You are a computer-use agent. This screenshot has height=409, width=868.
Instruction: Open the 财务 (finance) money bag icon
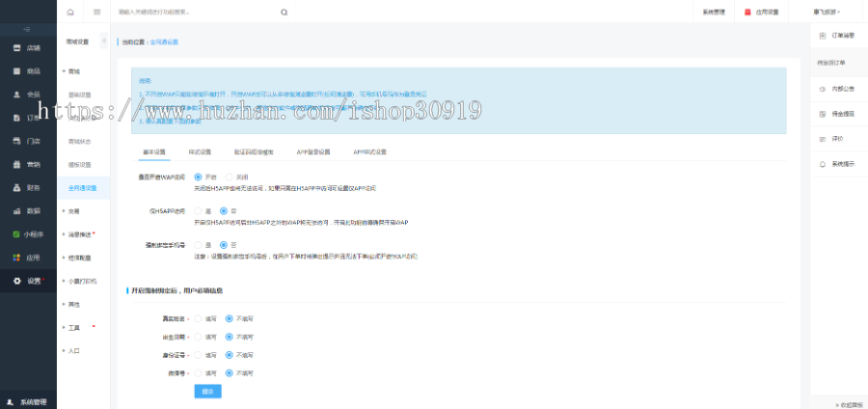(16, 188)
